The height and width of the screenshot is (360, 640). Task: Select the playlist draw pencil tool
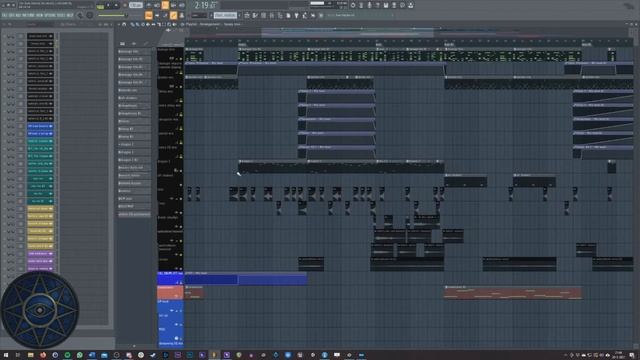pos(133,24)
